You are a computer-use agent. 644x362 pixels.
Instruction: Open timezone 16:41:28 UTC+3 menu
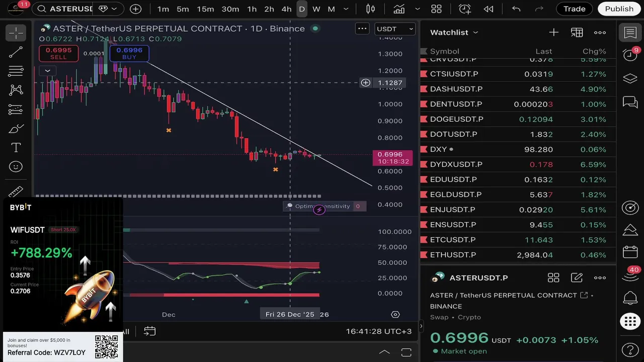coord(379,331)
